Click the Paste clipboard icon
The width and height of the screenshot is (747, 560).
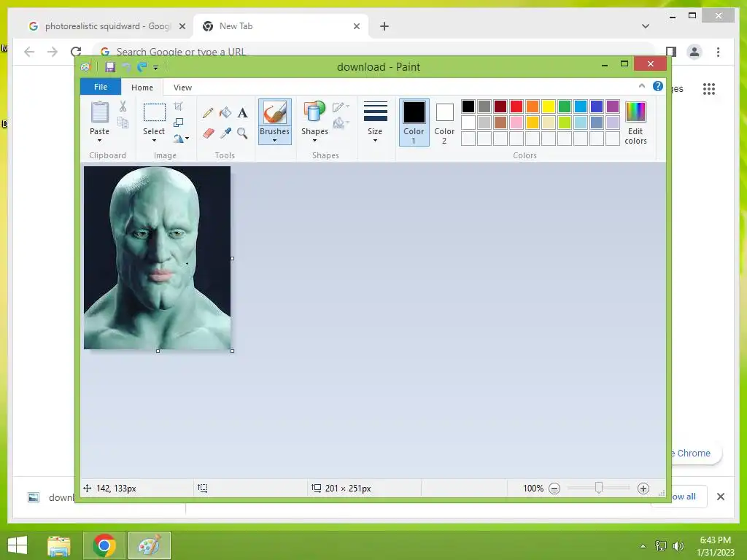pos(99,112)
